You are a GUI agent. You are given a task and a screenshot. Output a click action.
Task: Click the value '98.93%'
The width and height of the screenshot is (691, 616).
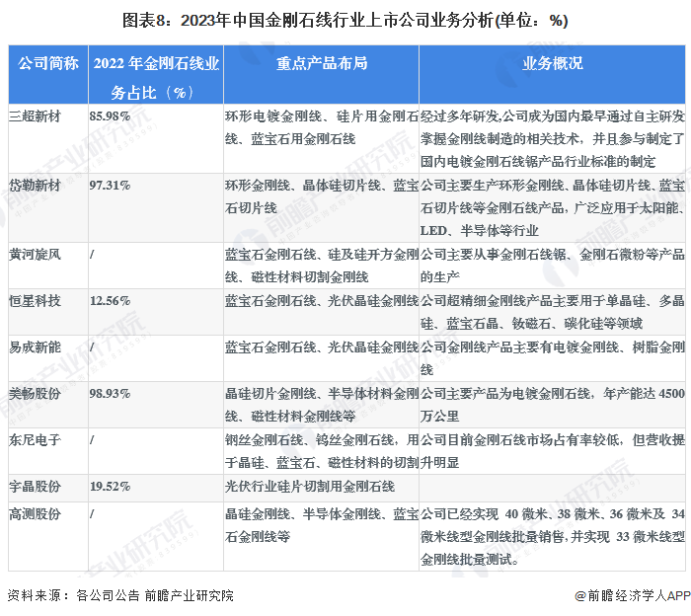[x=110, y=394]
